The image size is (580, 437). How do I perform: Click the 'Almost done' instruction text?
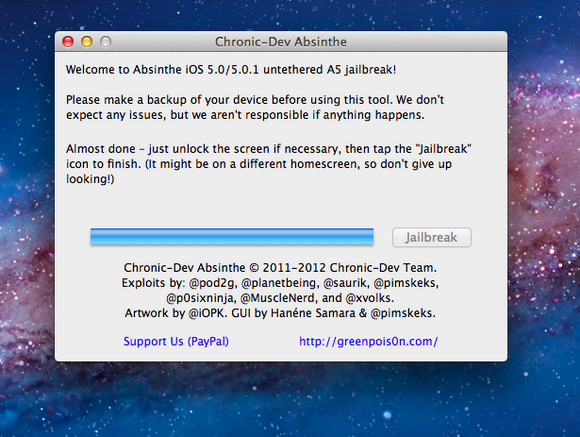tap(269, 164)
